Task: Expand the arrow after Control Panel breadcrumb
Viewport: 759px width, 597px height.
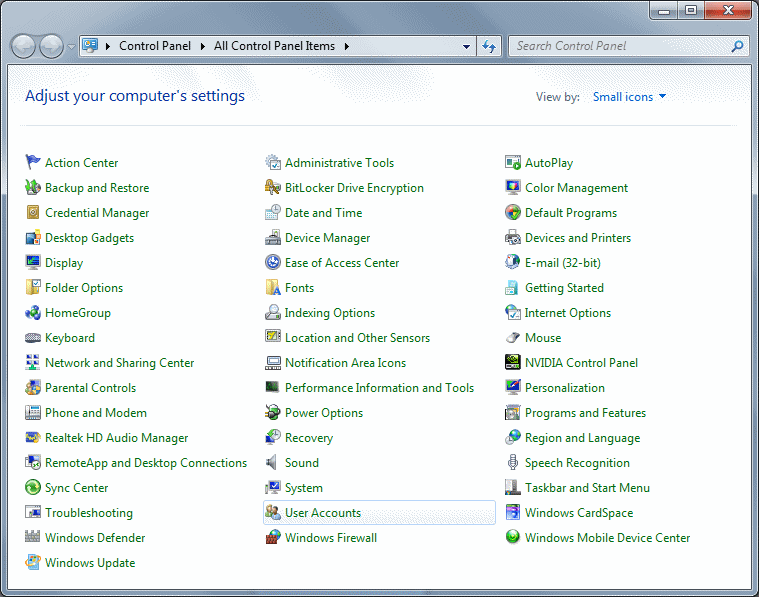Action: click(x=203, y=46)
